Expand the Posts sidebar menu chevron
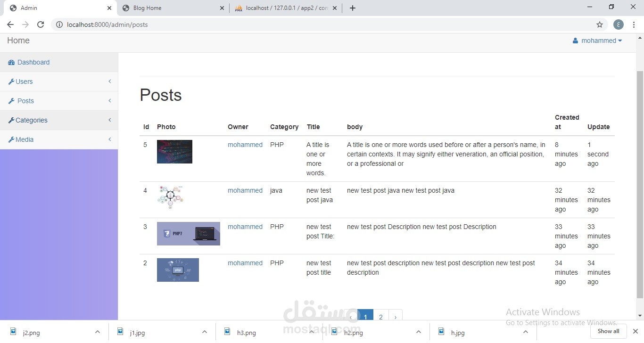The image size is (644, 343). pyautogui.click(x=110, y=101)
